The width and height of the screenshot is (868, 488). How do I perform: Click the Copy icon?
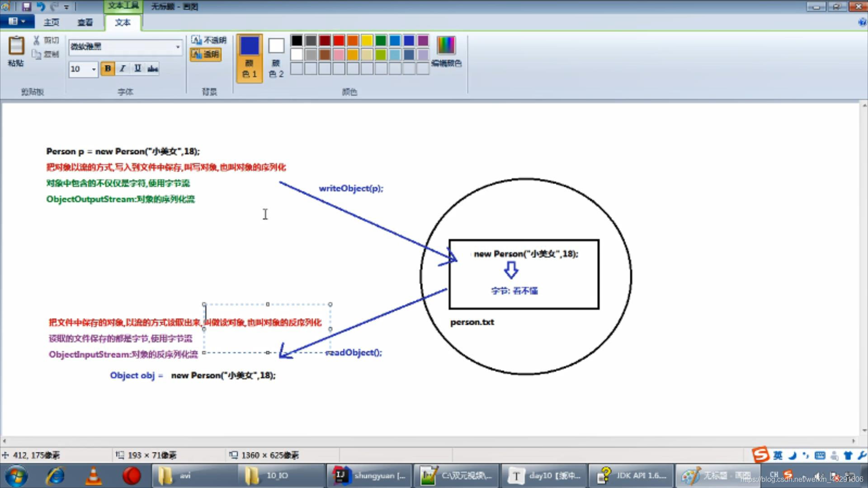(x=37, y=54)
